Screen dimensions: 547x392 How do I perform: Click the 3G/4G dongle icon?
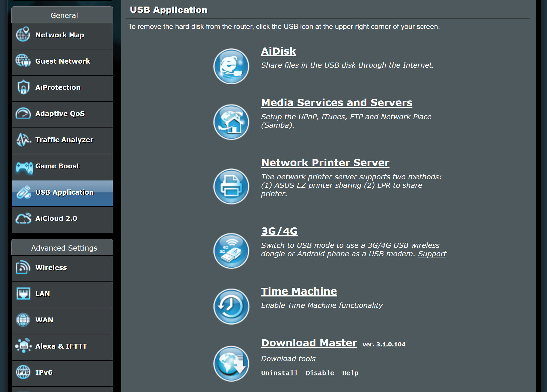tap(231, 251)
